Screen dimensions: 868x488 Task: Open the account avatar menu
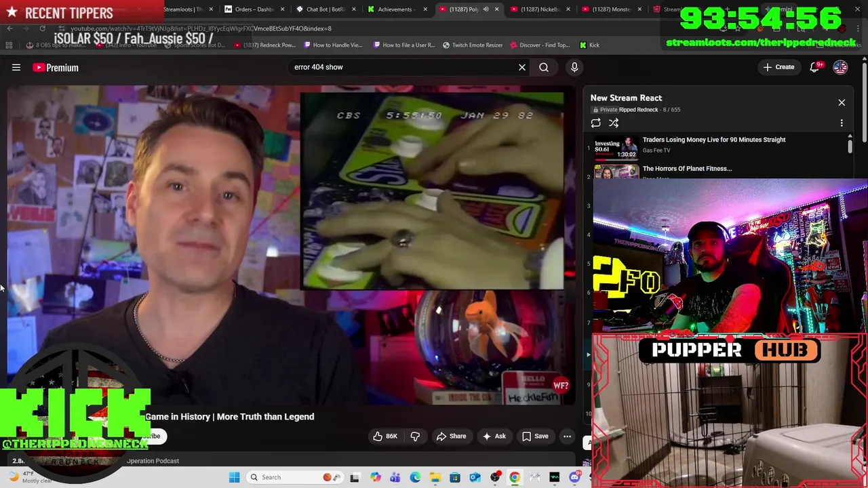tap(840, 67)
